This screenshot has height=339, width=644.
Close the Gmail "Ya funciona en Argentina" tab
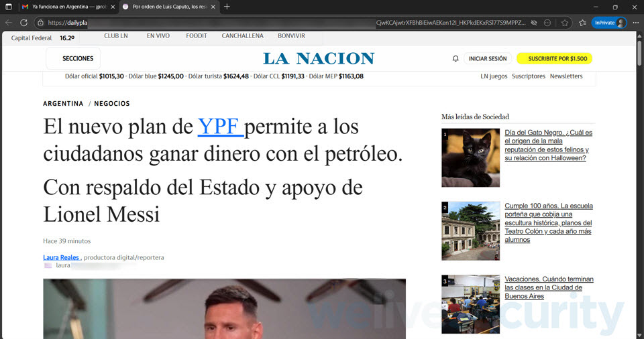tap(113, 7)
